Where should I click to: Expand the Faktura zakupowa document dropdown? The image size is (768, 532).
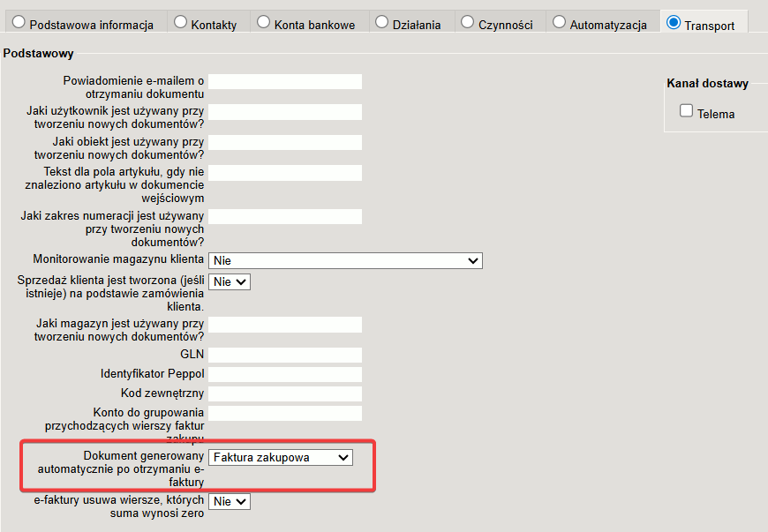point(281,457)
